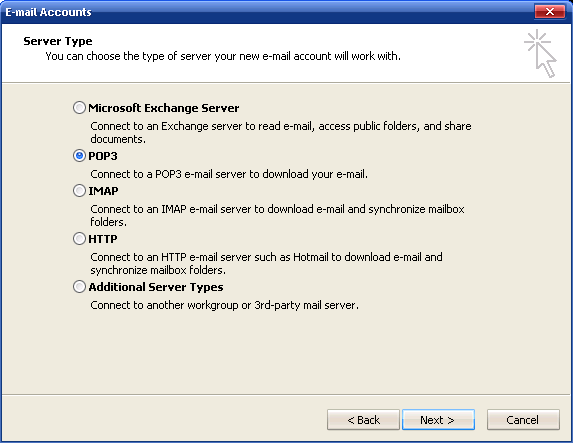573x443 pixels.
Task: Select the IMAP radio button
Action: tap(79, 191)
